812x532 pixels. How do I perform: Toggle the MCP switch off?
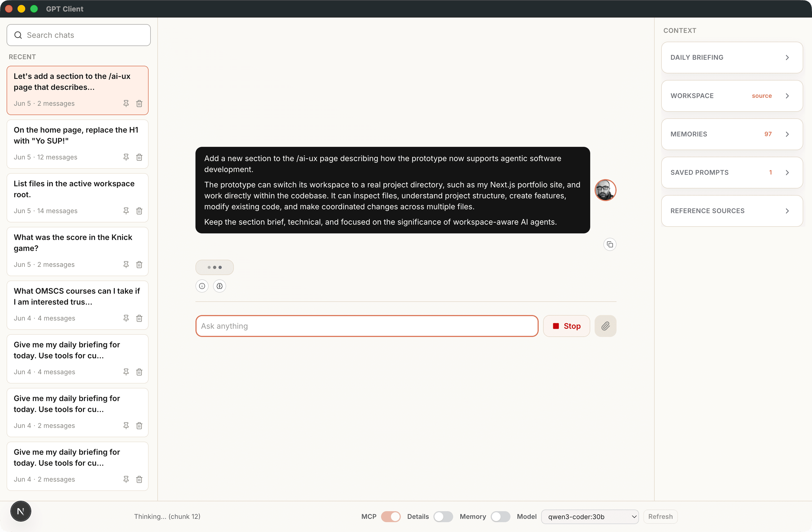391,517
